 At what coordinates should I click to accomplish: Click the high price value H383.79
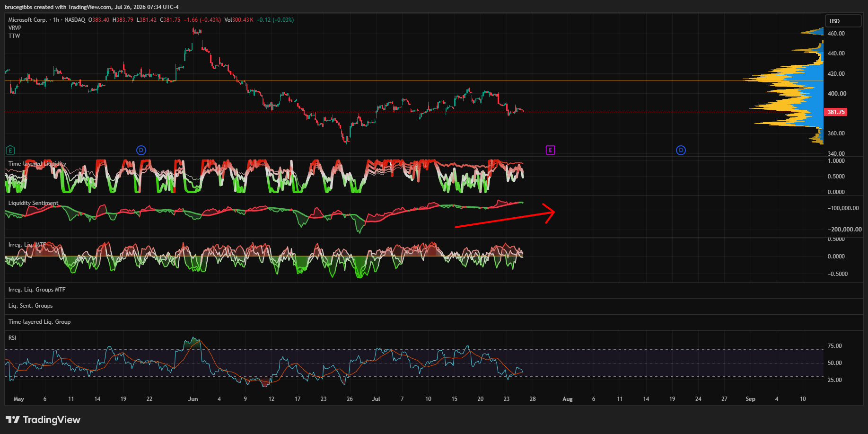123,20
